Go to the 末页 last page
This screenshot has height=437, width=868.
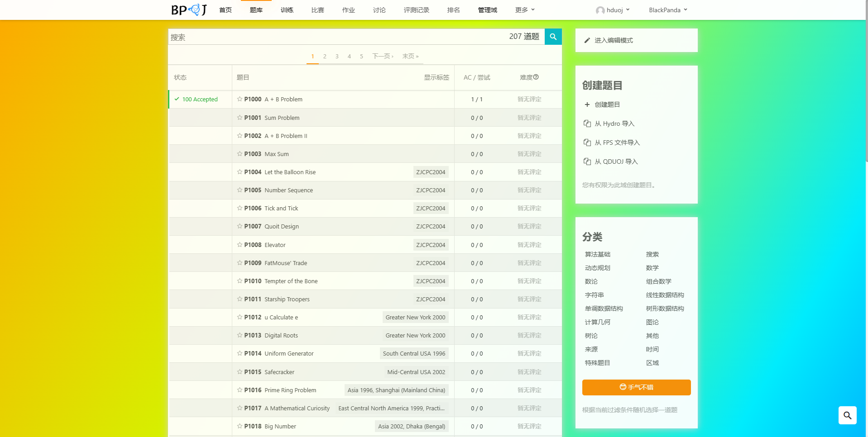point(411,56)
